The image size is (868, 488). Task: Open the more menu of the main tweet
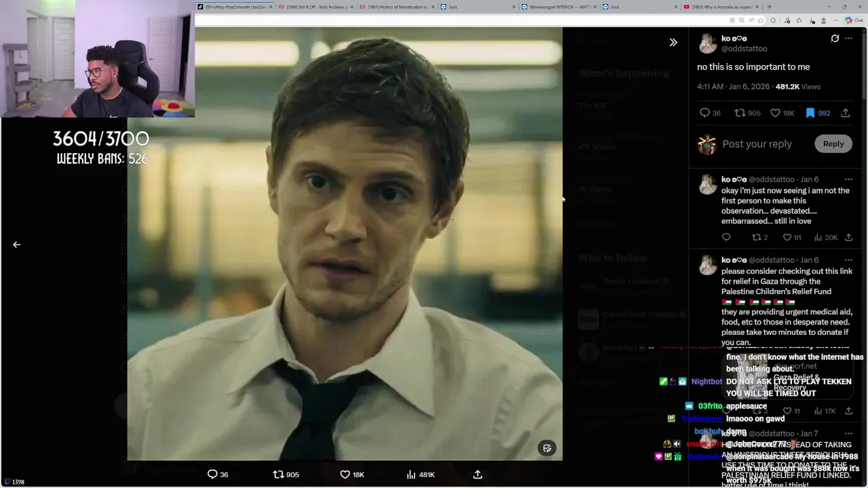848,39
